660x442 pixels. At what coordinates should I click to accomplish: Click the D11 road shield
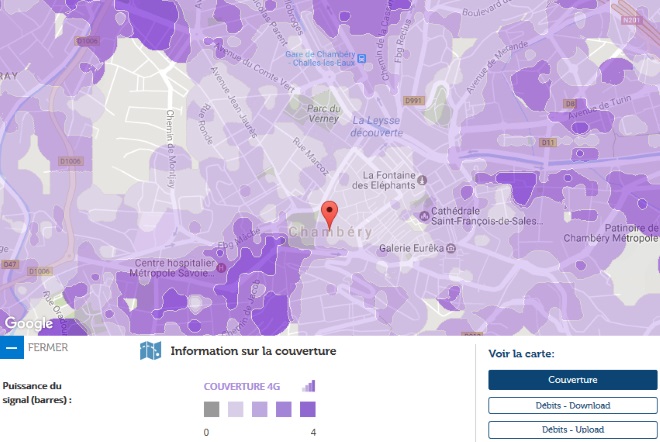click(548, 142)
